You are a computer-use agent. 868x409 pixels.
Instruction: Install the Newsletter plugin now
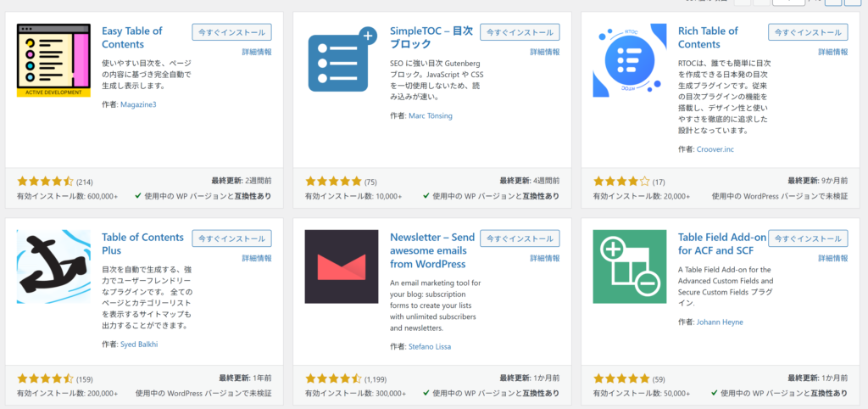pos(520,238)
